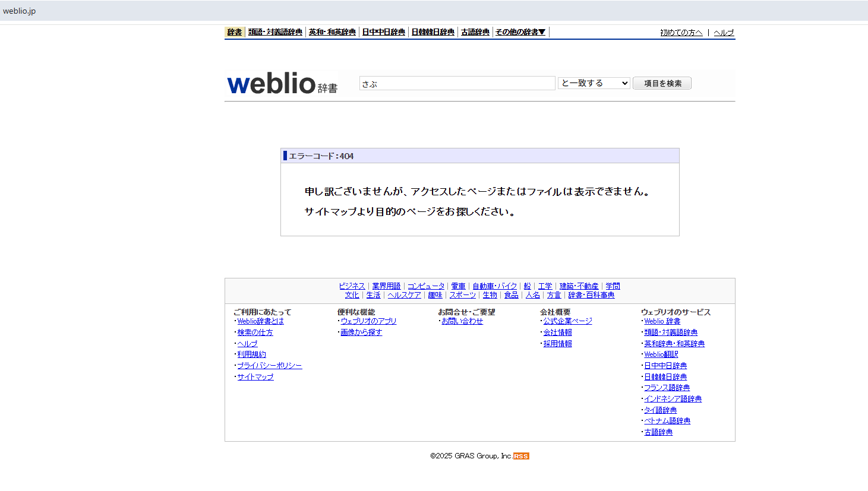
Task: Click the Weblio辞書 logo
Action: click(282, 84)
